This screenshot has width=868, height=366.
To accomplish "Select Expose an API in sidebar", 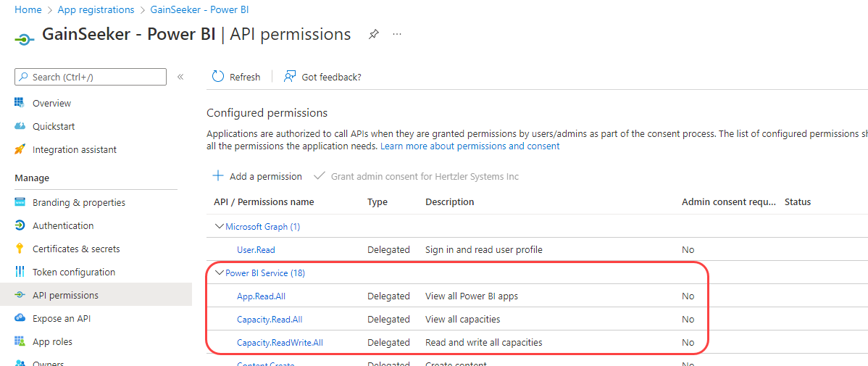I will 62,318.
